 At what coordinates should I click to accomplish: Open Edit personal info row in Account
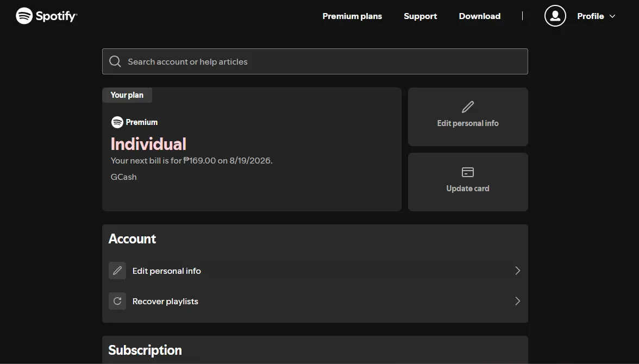[x=315, y=271]
